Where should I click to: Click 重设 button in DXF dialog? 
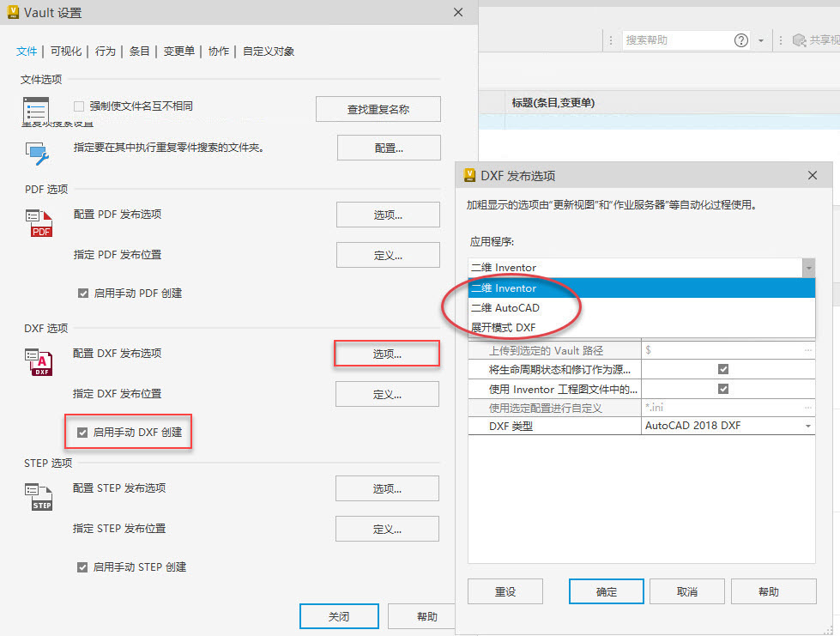[505, 591]
